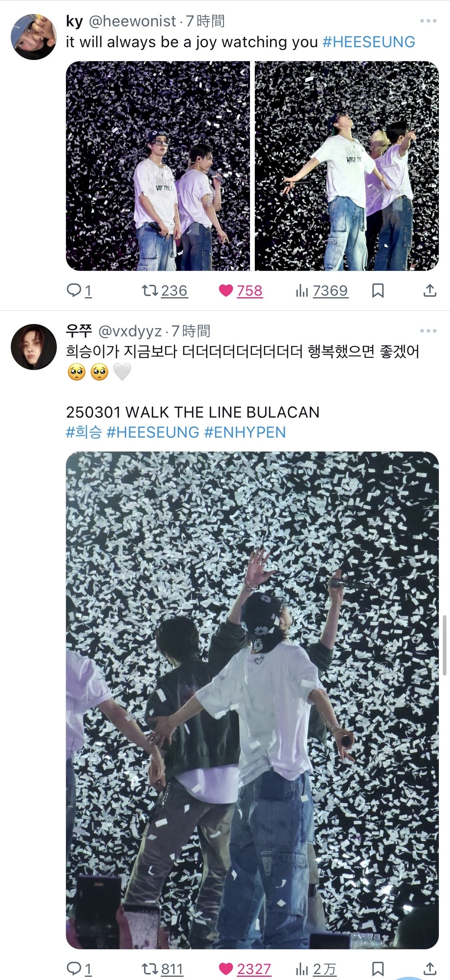View analytics showing 7369 views

tap(322, 290)
